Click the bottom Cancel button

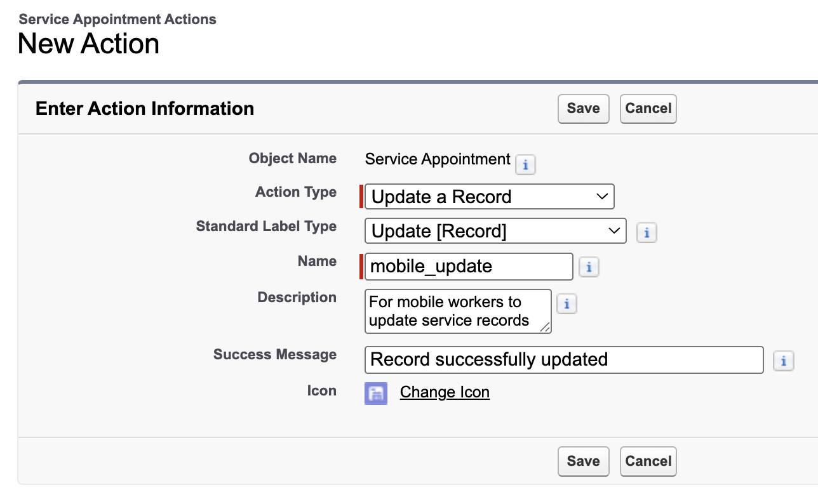648,461
